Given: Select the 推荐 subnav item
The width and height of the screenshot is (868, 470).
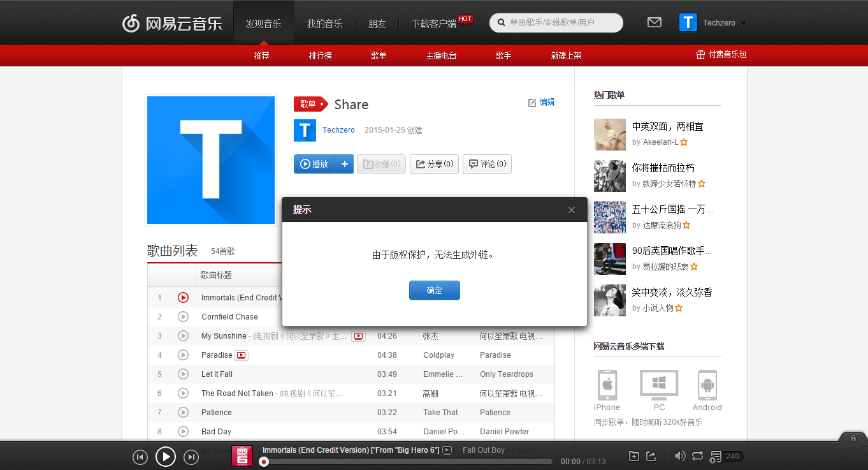Looking at the screenshot, I should coord(262,55).
